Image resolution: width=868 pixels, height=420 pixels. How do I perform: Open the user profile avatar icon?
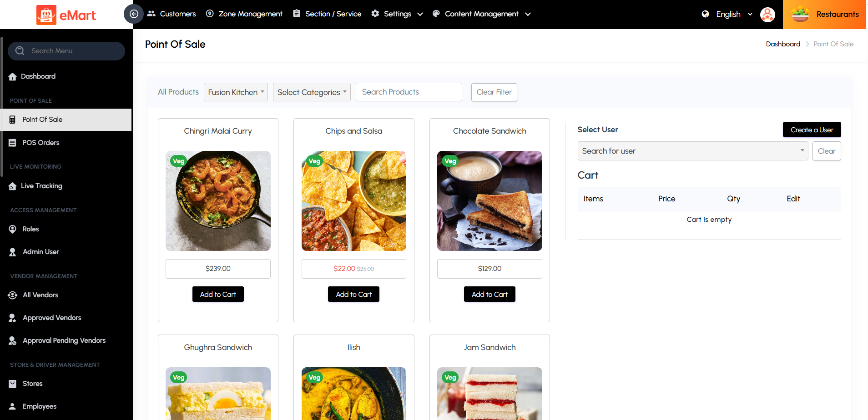coord(767,15)
